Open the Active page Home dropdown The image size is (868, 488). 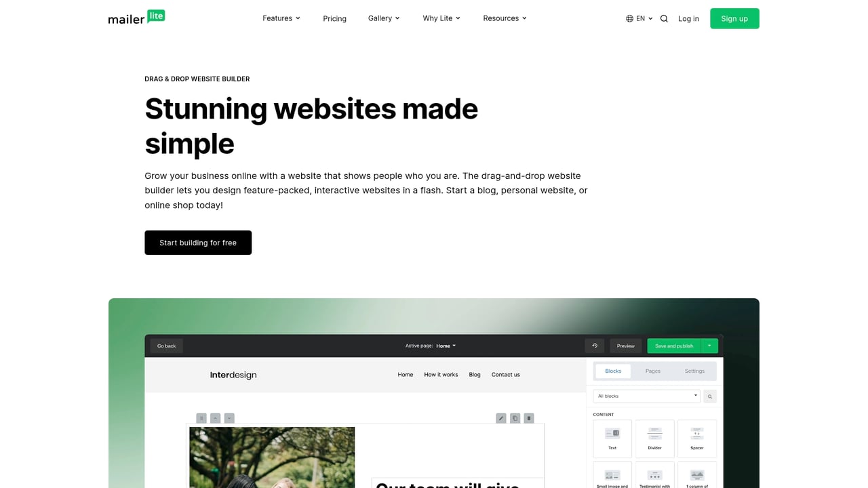(446, 346)
